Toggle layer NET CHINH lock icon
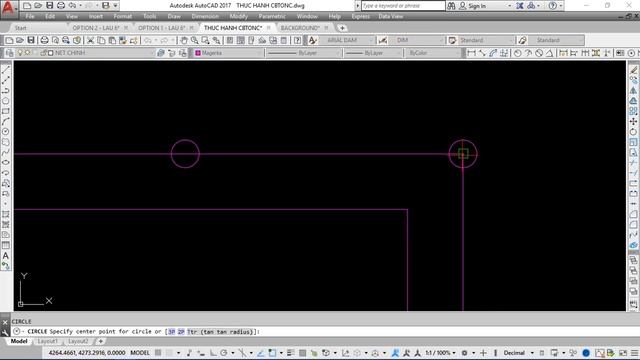 (x=43, y=53)
